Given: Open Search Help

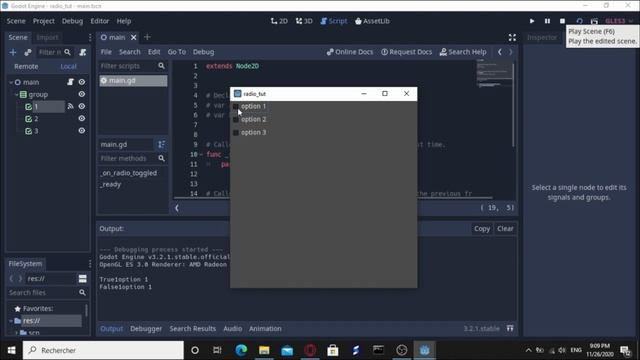Looking at the screenshot, I should tap(463, 52).
